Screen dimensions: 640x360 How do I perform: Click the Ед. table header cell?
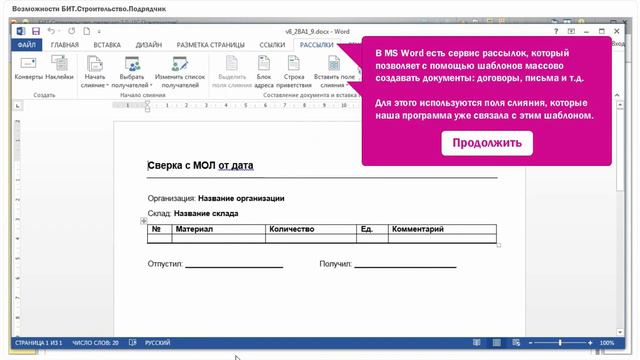coord(372,229)
